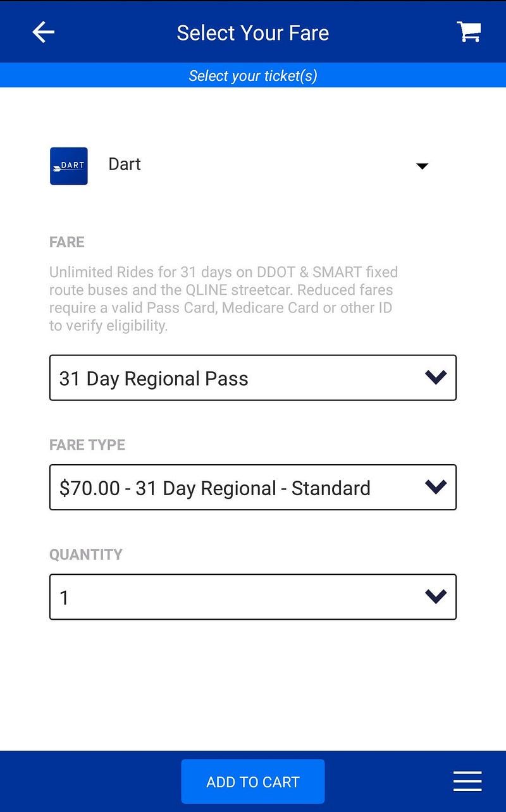
Task: Click the FARE TYPE section label
Action: coord(87,445)
